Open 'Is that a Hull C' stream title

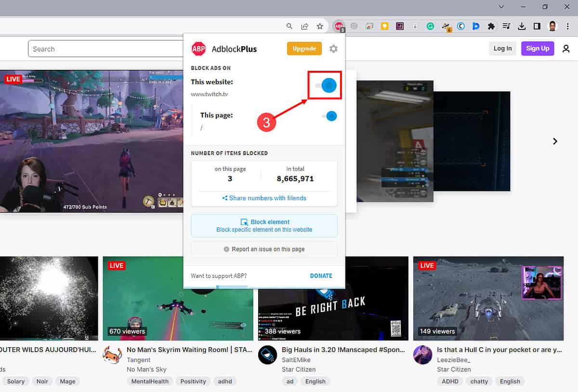pyautogui.click(x=499, y=350)
